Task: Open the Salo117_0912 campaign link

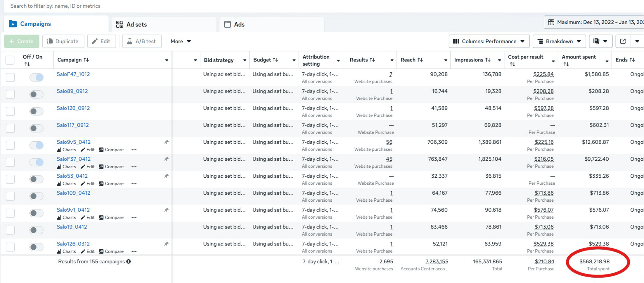Action: point(72,125)
